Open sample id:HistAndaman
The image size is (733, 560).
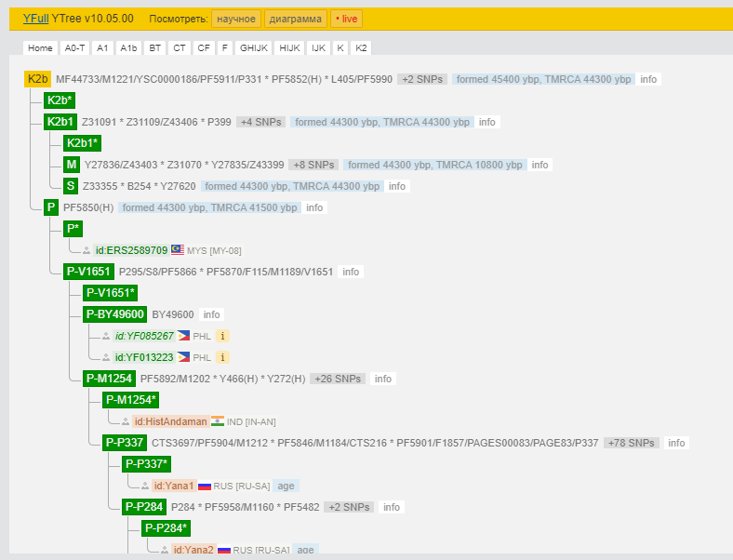[170, 421]
